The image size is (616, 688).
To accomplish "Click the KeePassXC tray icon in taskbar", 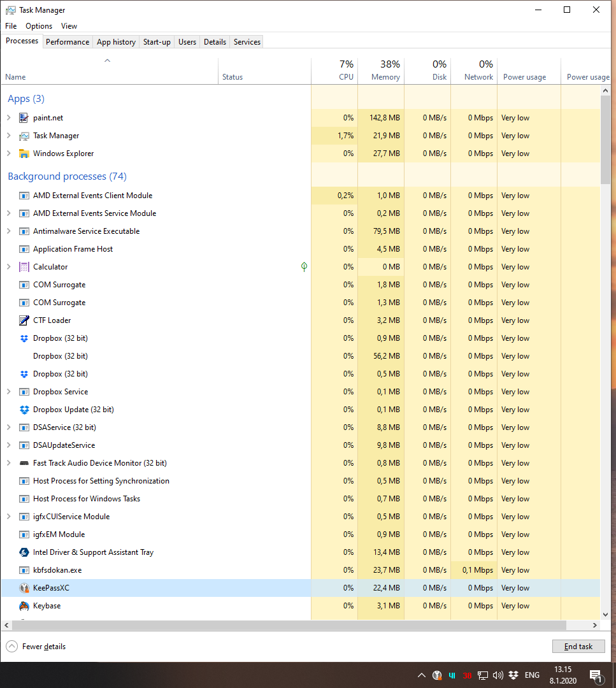I will [x=436, y=675].
